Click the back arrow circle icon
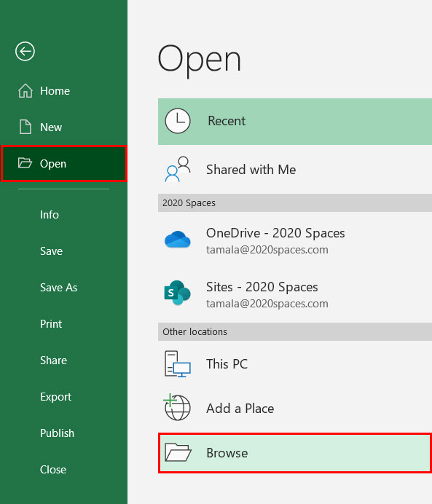432x504 pixels. point(25,51)
